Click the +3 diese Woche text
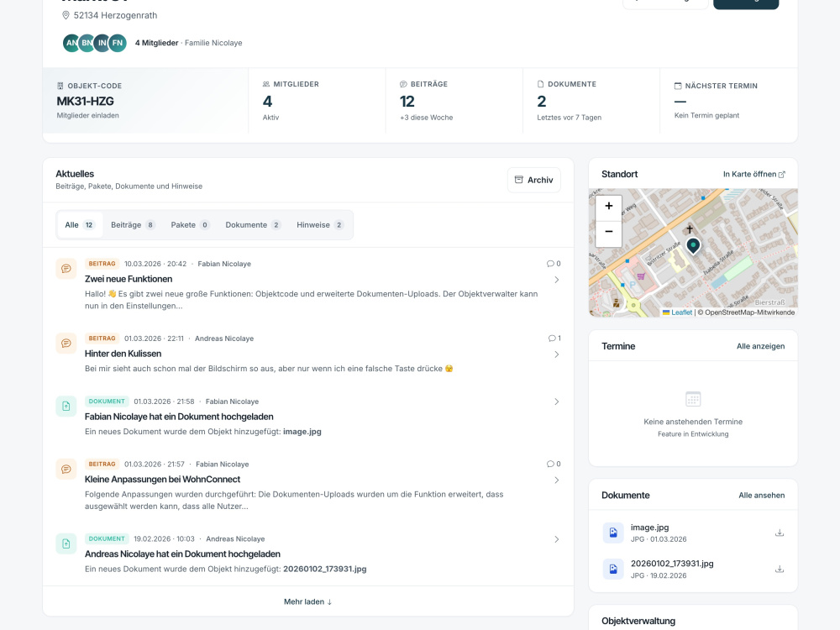Viewport: 840px width, 630px height. [427, 118]
